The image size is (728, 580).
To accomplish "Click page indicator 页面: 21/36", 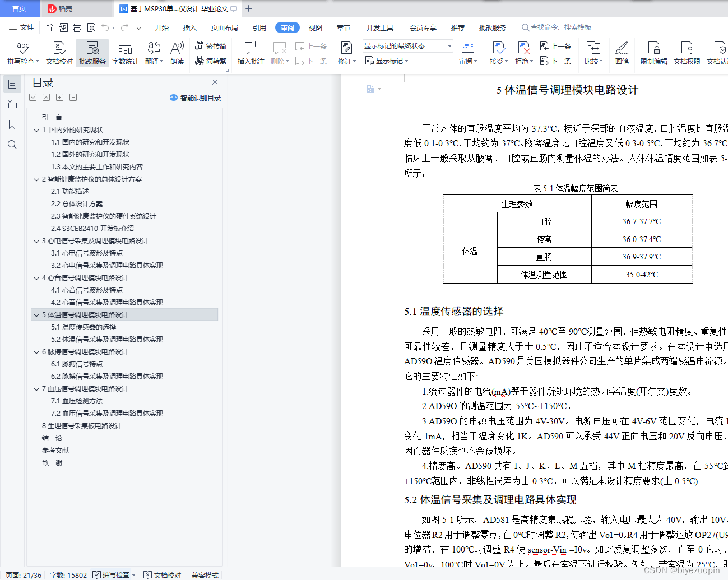I will 24,575.
